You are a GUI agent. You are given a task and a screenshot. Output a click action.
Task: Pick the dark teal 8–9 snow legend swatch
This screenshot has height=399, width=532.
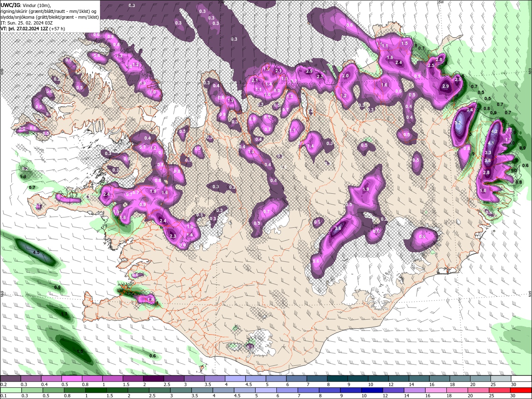(337, 379)
